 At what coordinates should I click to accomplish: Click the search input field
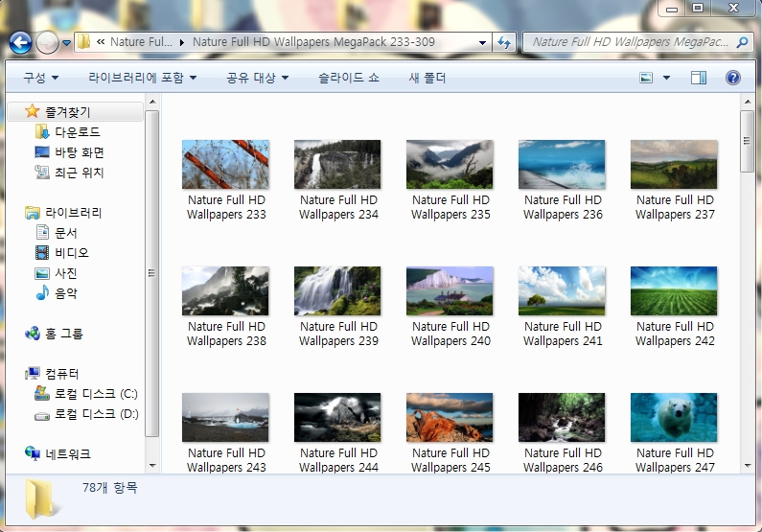click(x=628, y=42)
